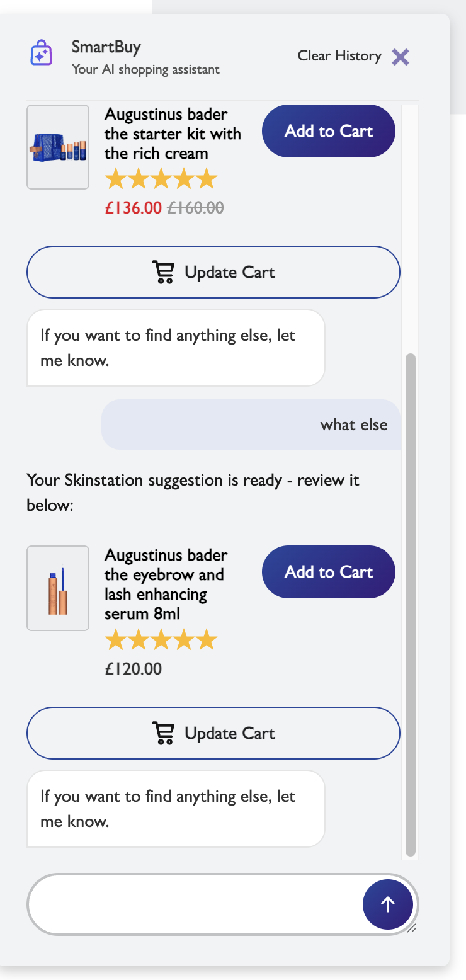Screen dimensions: 466x980
Task: Click the chat scrollbar thumb
Action: point(411,605)
